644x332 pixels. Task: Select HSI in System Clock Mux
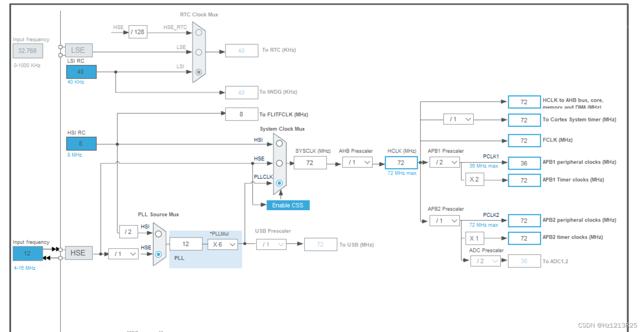pos(279,143)
